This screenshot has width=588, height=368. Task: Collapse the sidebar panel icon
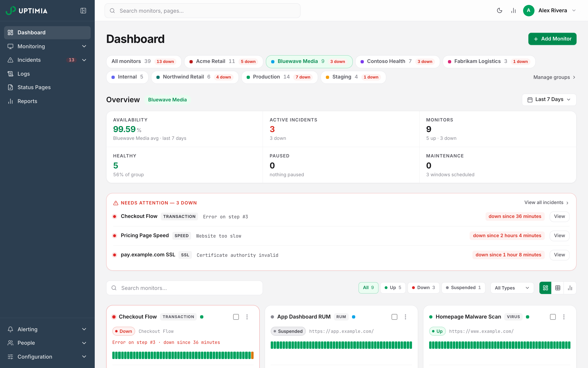coord(83,11)
